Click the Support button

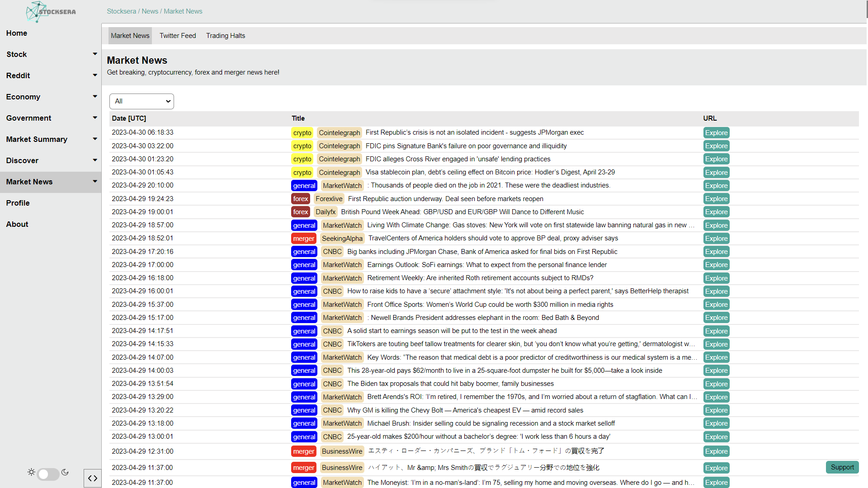tap(842, 467)
